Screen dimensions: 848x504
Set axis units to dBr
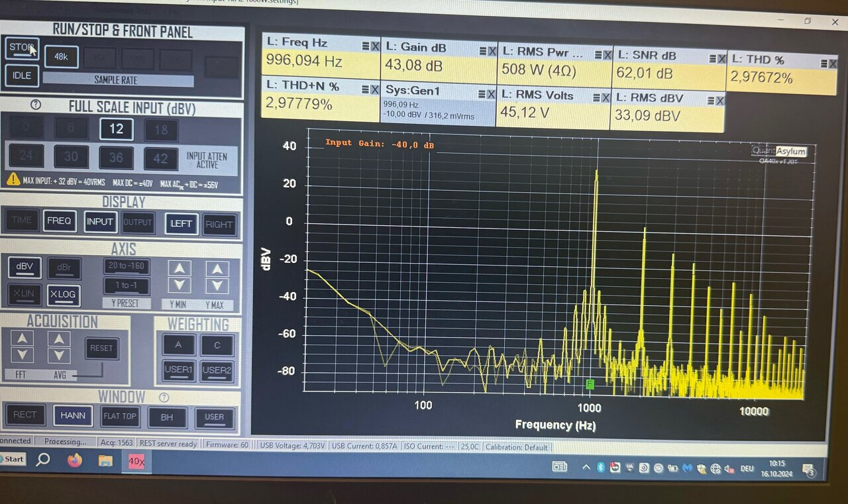[x=64, y=268]
